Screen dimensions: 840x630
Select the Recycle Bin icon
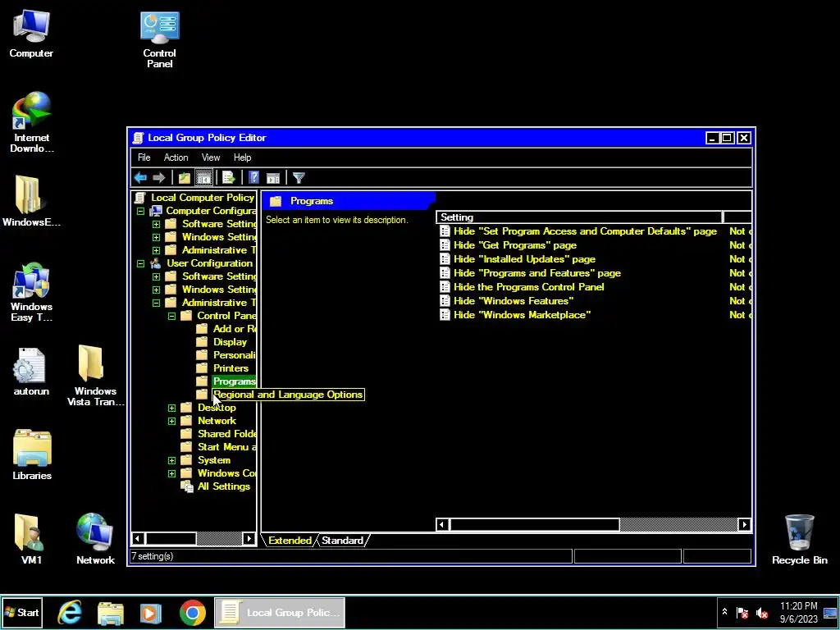(x=799, y=539)
